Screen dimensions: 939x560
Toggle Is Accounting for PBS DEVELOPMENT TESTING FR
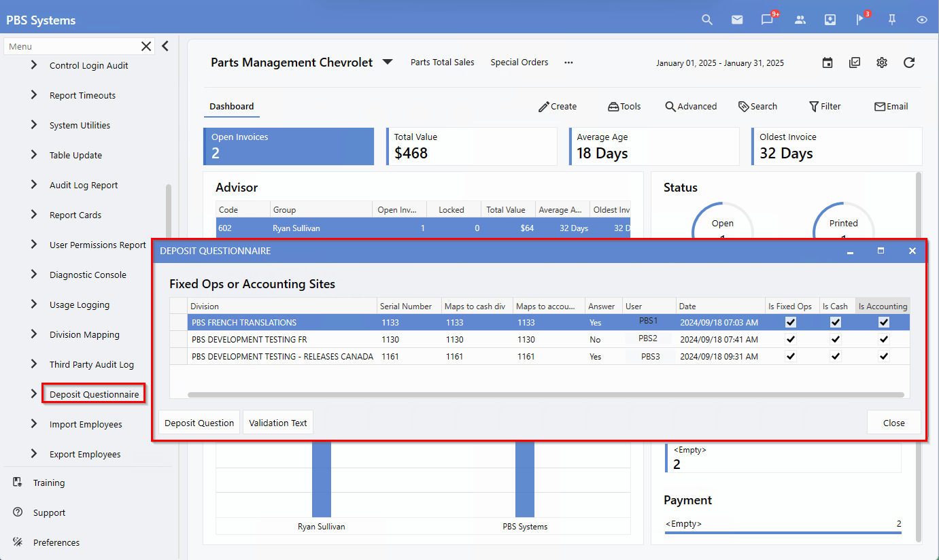click(x=884, y=339)
